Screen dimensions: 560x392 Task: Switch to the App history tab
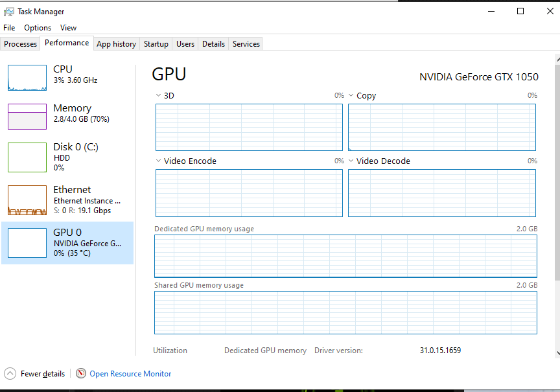[117, 44]
